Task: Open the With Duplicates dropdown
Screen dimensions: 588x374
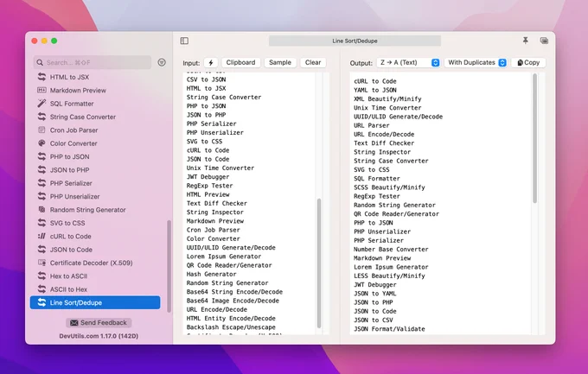Action: click(x=476, y=62)
